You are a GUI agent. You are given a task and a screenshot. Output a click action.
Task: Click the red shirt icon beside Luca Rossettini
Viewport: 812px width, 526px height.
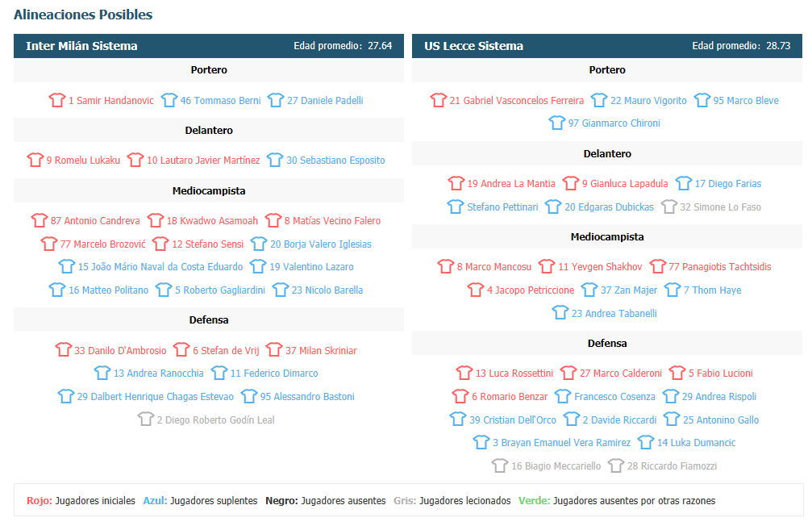coord(464,373)
